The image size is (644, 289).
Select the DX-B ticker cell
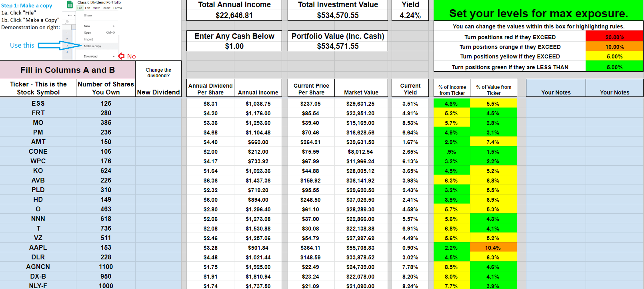38,276
